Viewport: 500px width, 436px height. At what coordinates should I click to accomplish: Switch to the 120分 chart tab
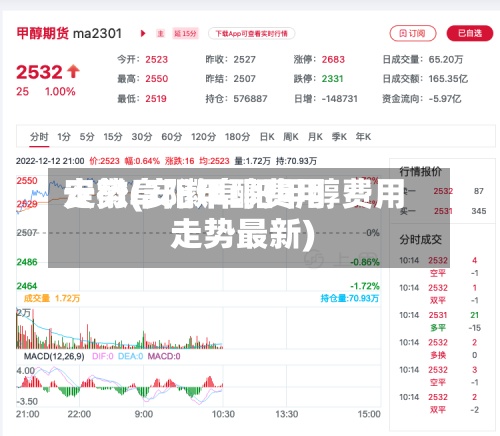pos(203,137)
